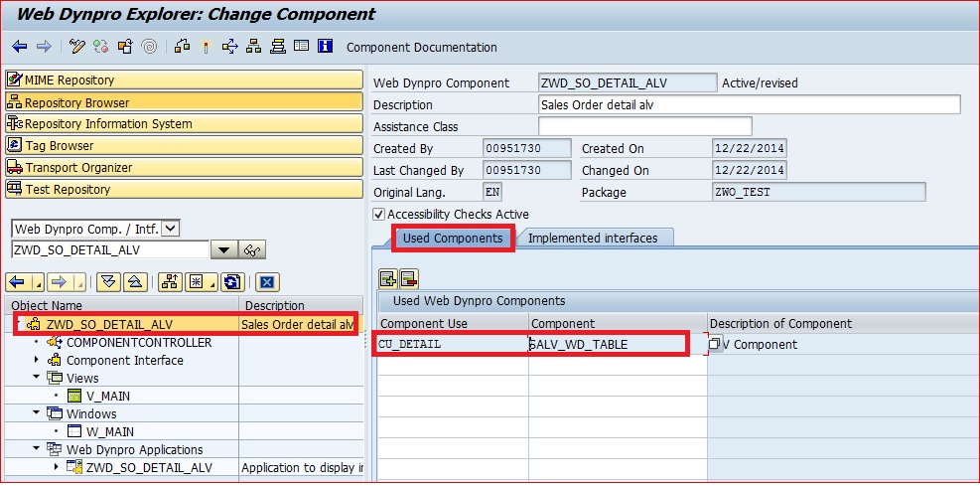The image size is (980, 486).
Task: Toggle Display/Change pencil icon
Action: [x=76, y=47]
